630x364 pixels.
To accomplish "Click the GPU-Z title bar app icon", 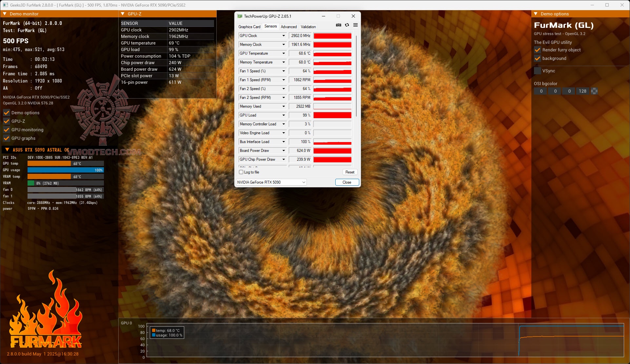I will coord(240,16).
